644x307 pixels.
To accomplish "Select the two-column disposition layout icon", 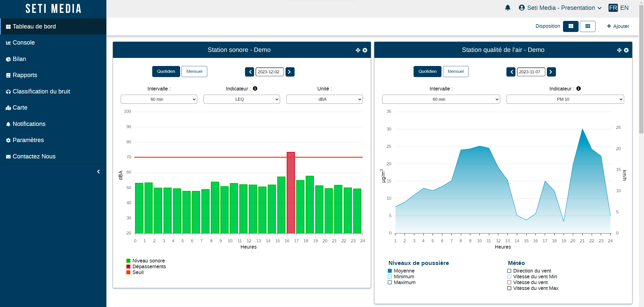I will [x=571, y=26].
